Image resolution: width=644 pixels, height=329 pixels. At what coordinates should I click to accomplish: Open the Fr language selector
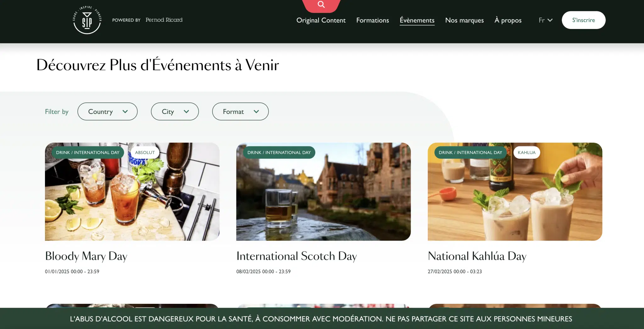tap(545, 20)
